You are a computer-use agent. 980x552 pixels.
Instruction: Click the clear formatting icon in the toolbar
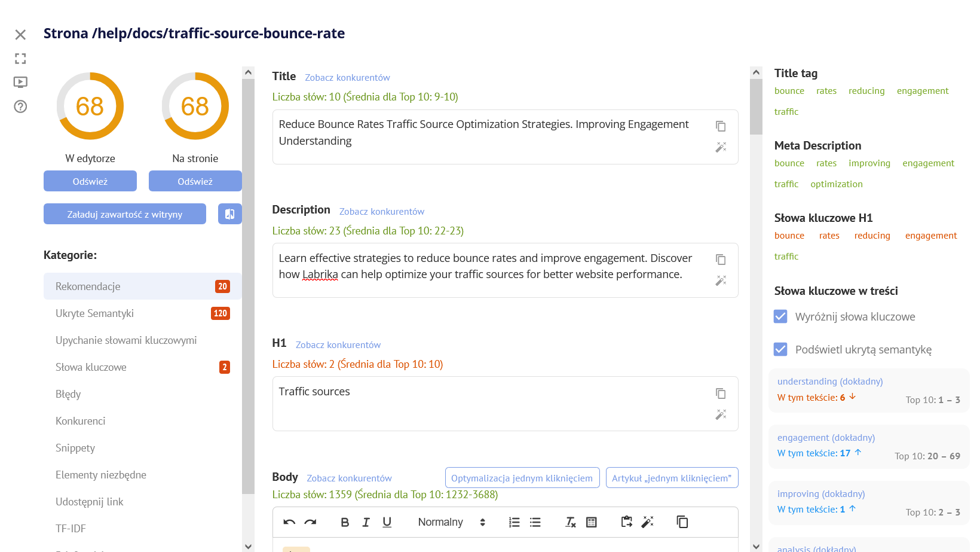click(570, 521)
